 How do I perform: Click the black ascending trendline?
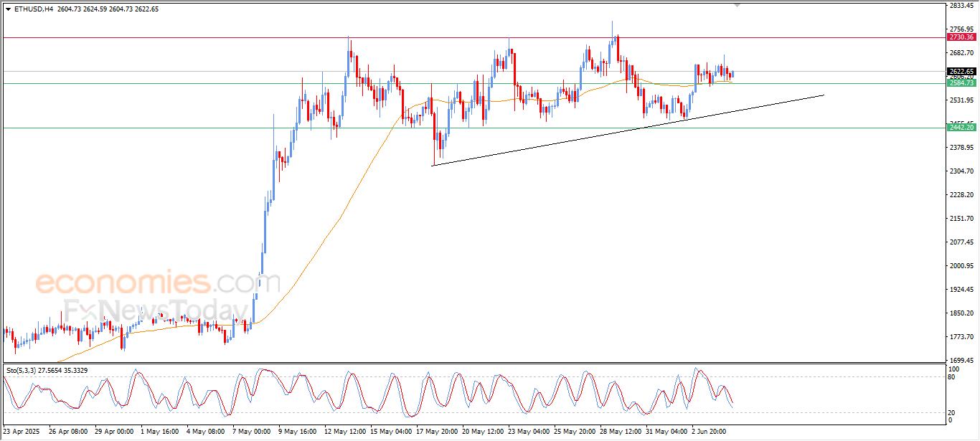click(x=628, y=131)
